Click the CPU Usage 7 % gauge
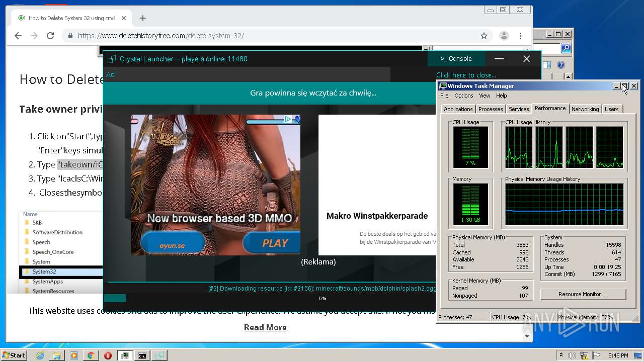Screen dimensions: 644x362 [x=470, y=147]
